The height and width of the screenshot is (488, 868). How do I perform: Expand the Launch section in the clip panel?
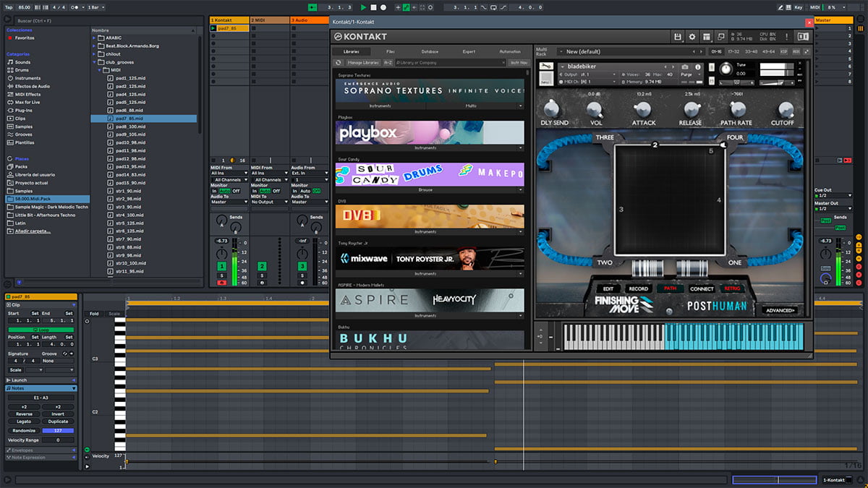40,380
